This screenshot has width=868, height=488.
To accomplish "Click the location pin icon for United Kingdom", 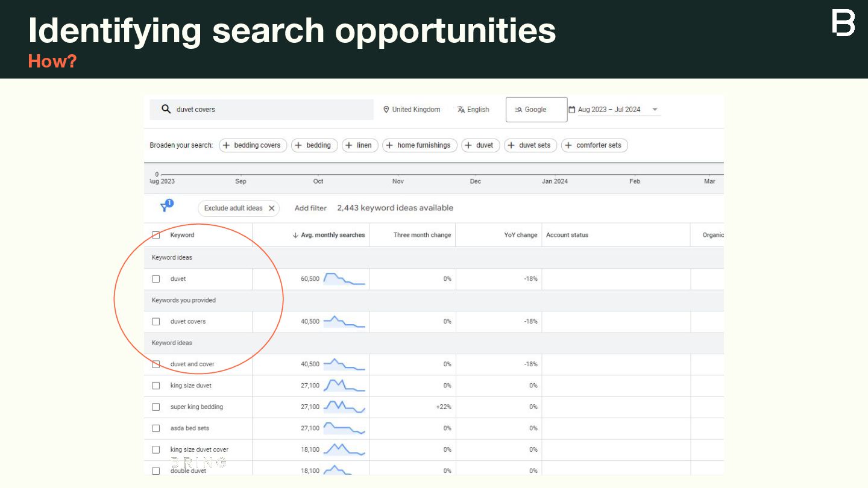I will coord(386,110).
